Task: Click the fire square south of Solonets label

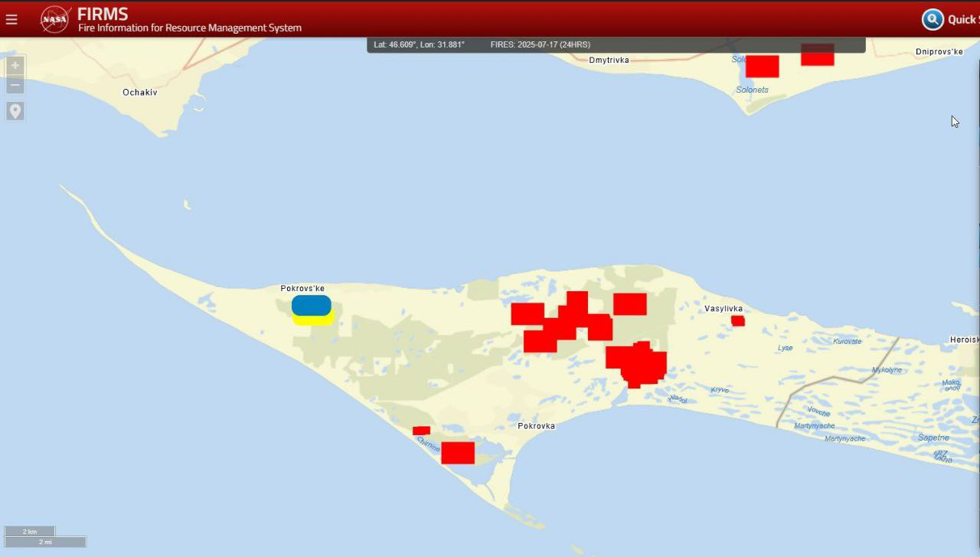Action: coord(763,67)
